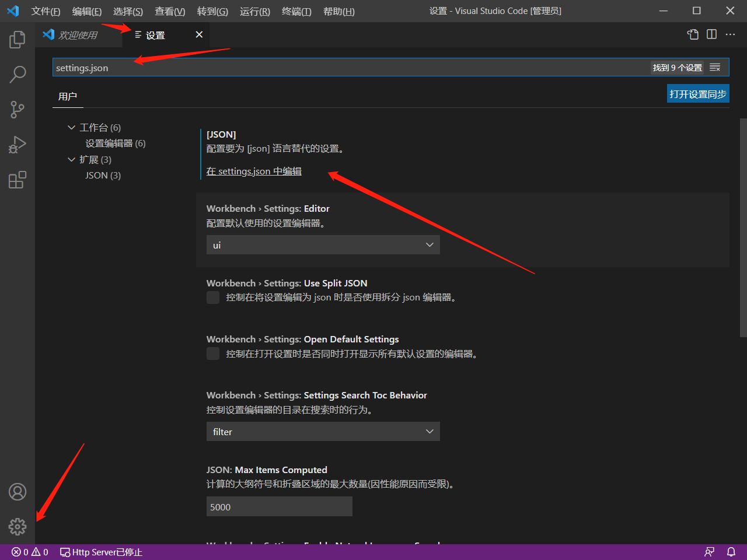Open the Settings Editor 'ui' dropdown

[x=323, y=245]
